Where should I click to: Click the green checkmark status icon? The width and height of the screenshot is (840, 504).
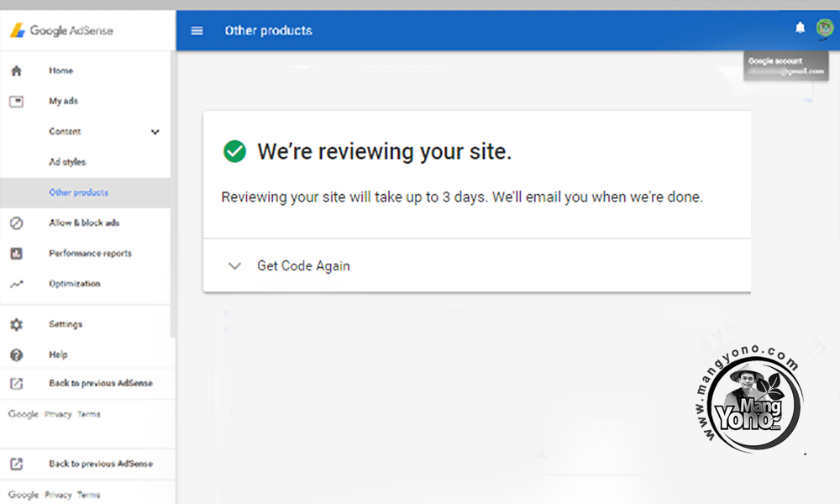click(234, 151)
